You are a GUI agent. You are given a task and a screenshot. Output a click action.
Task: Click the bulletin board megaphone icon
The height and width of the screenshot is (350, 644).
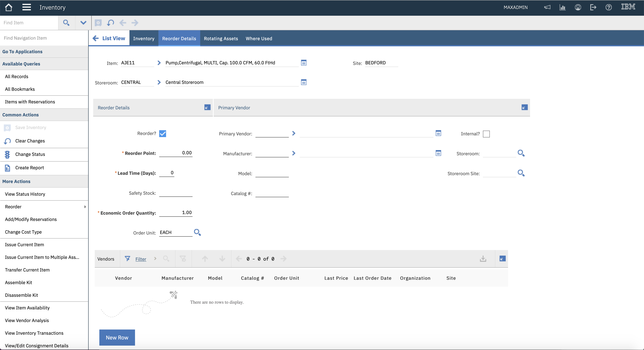click(547, 7)
